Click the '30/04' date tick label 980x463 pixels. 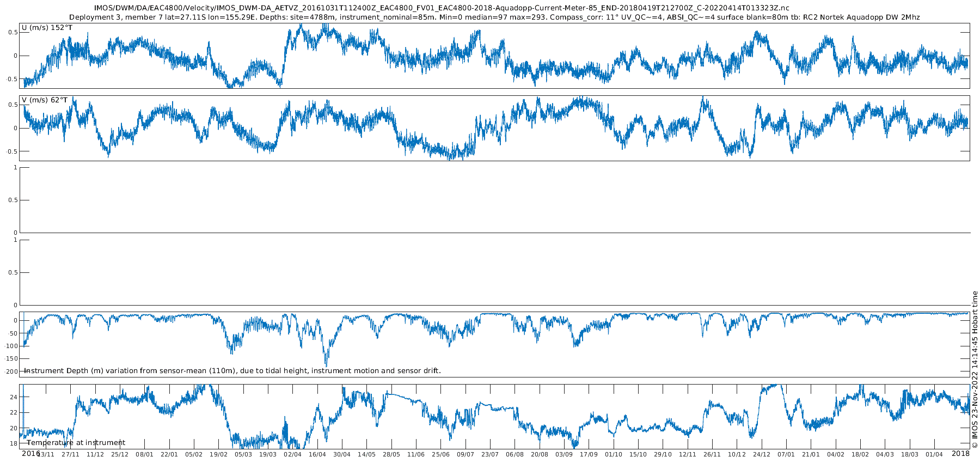click(x=342, y=454)
